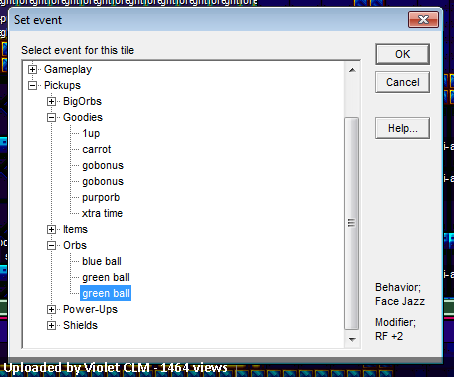Choose the purporb event
The height and width of the screenshot is (377, 454).
(x=101, y=197)
